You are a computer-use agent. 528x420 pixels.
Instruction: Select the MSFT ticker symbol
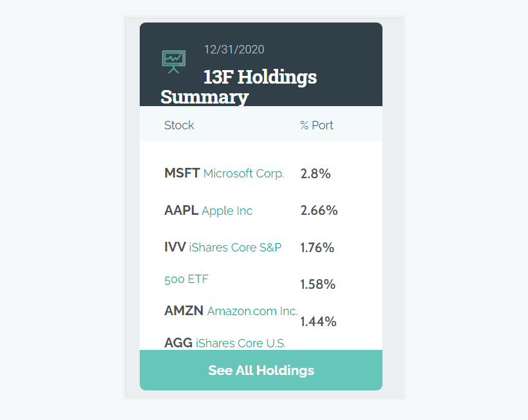click(x=182, y=174)
